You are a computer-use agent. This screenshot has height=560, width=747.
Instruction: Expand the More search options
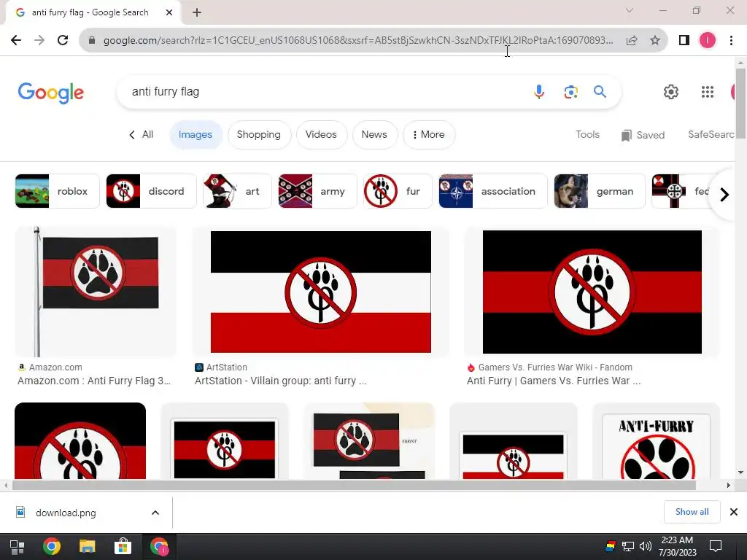429,135
